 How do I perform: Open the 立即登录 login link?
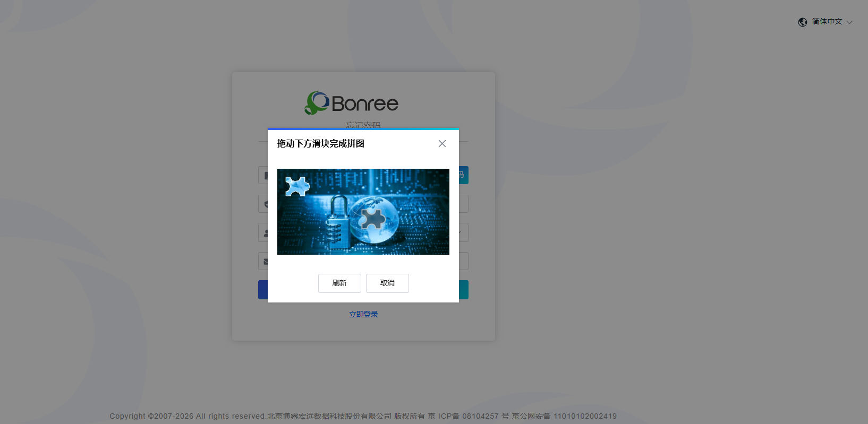tap(363, 314)
